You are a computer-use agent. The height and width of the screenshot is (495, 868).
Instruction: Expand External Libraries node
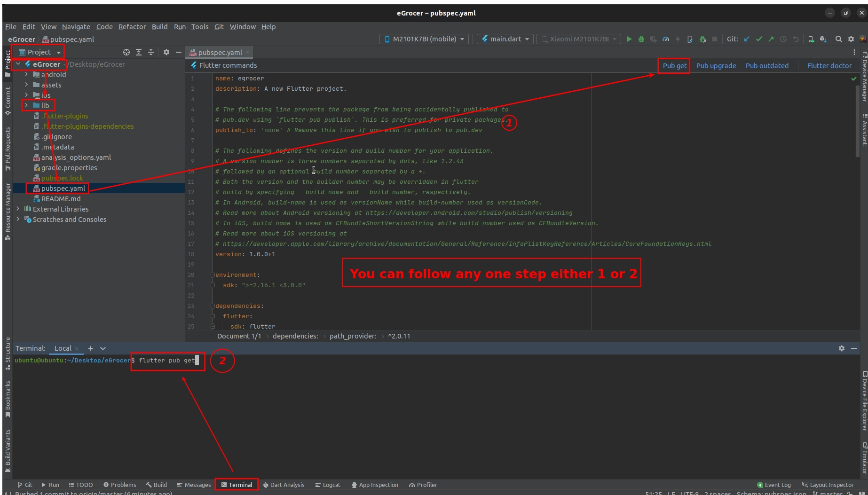(x=18, y=209)
